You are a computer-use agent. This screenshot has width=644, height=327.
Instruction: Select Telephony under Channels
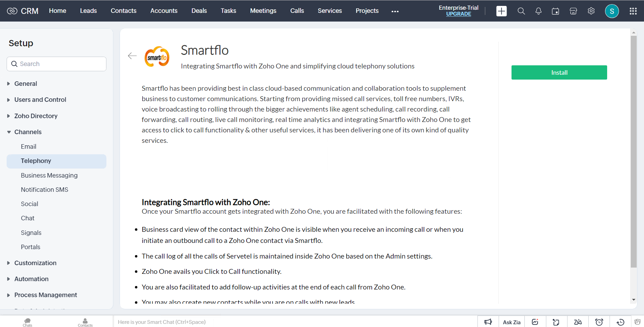click(x=56, y=161)
